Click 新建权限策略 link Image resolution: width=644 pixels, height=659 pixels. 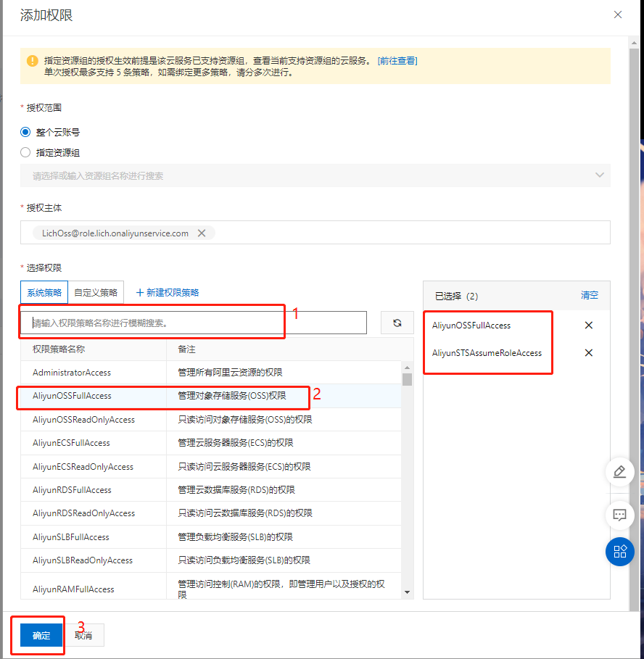coord(168,292)
